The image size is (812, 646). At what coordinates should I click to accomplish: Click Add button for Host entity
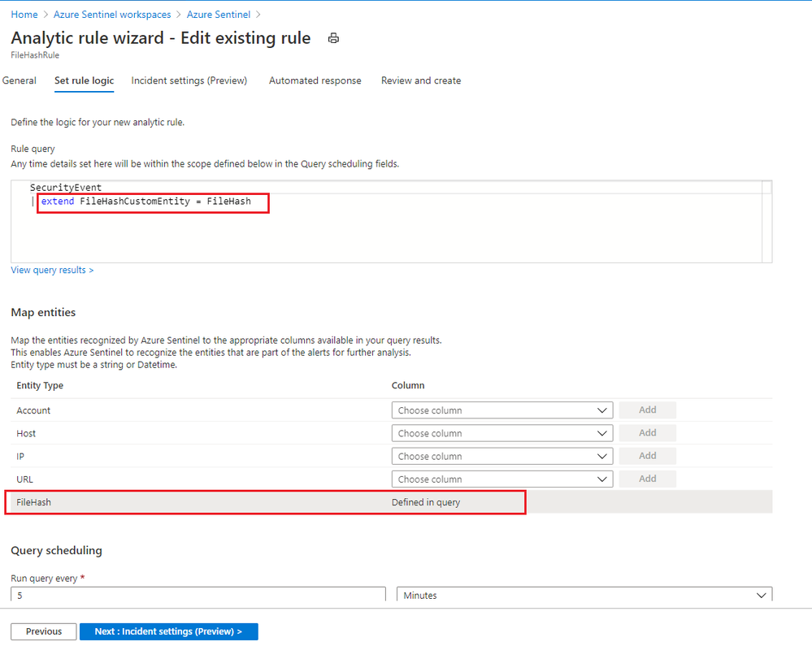[647, 433]
